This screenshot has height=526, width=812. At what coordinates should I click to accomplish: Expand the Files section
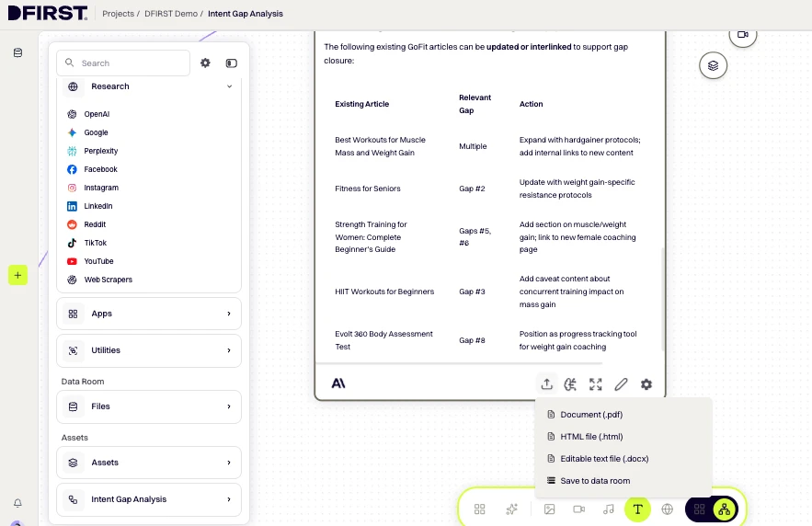tap(149, 406)
